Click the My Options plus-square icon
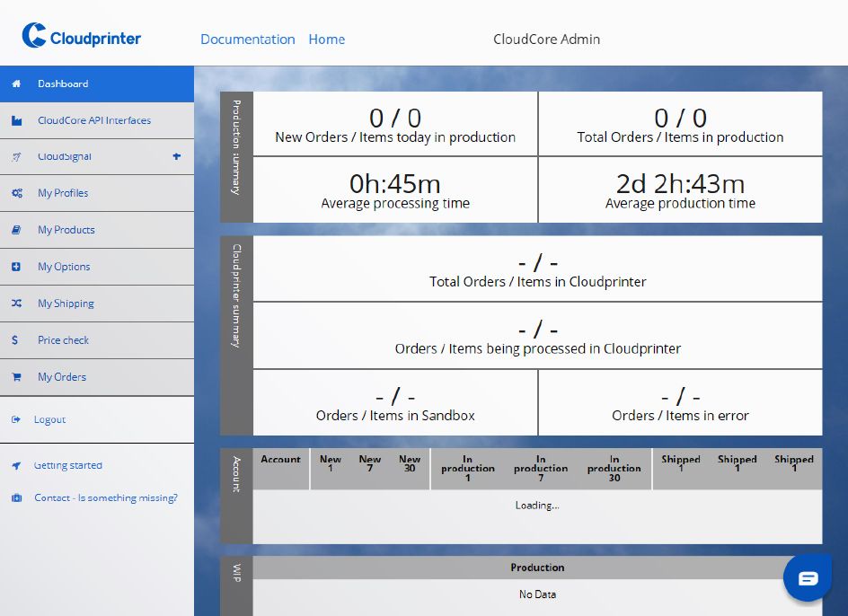This screenshot has width=848, height=616. (16, 267)
